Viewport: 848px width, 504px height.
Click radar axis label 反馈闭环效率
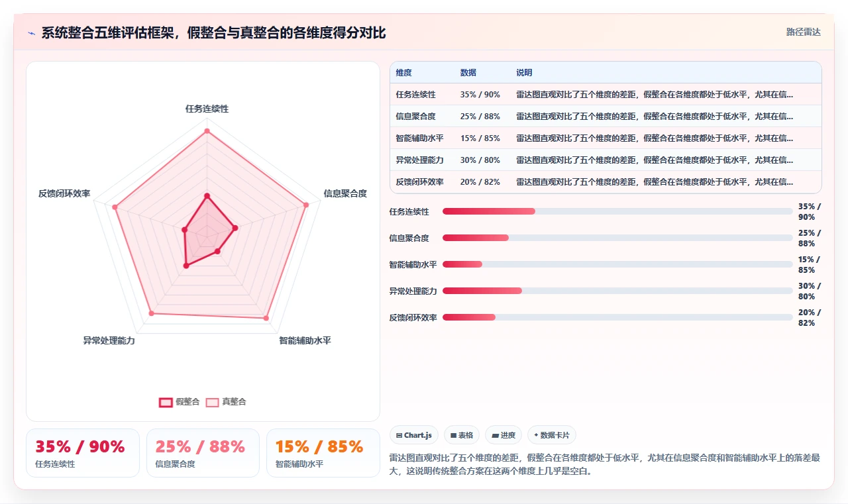64,193
